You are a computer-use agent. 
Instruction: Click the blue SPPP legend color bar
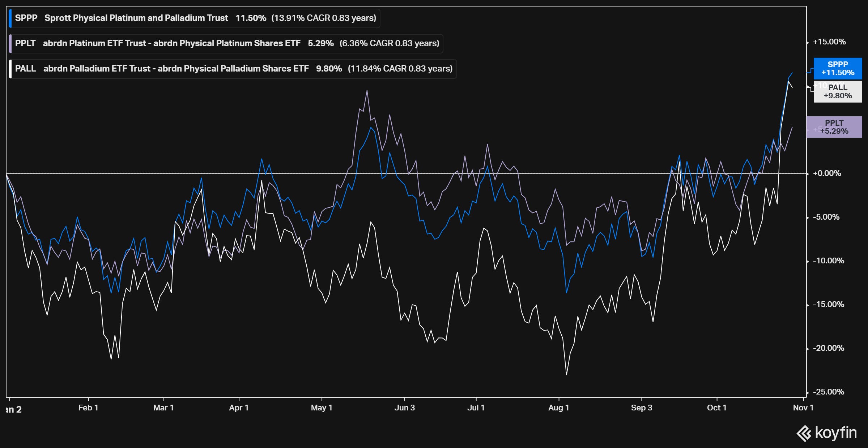[10, 18]
